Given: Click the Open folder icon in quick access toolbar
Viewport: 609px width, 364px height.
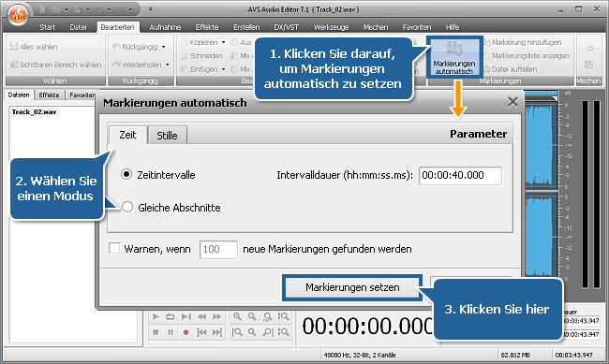Looking at the screenshot, I should coord(56,9).
